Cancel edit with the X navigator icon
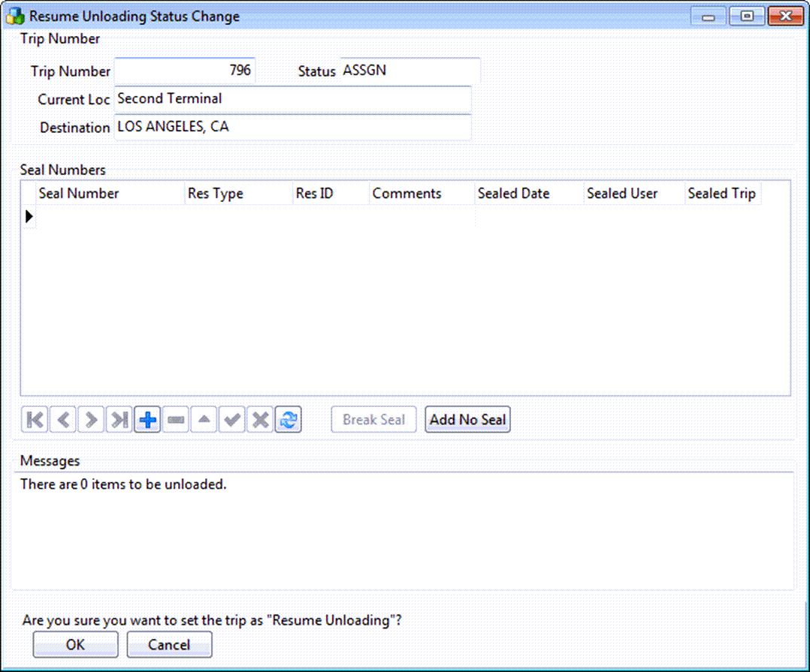Viewport: 810px width, 672px height. (260, 420)
